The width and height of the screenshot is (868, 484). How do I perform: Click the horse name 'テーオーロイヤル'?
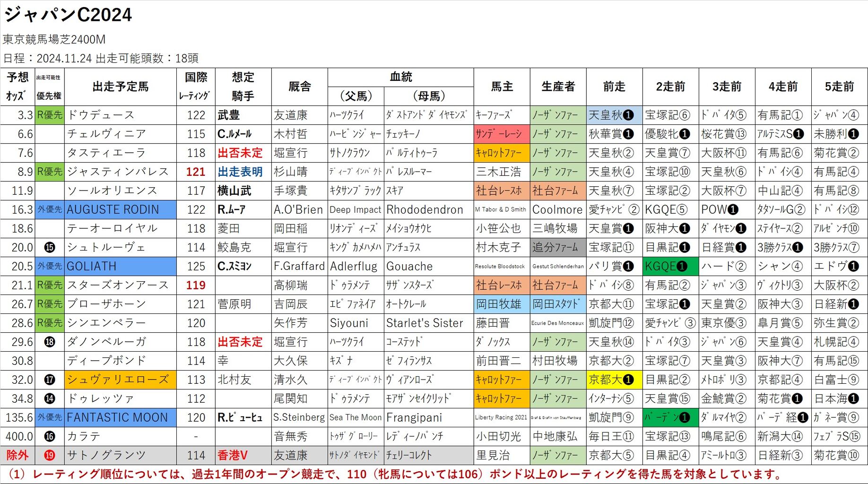click(112, 228)
